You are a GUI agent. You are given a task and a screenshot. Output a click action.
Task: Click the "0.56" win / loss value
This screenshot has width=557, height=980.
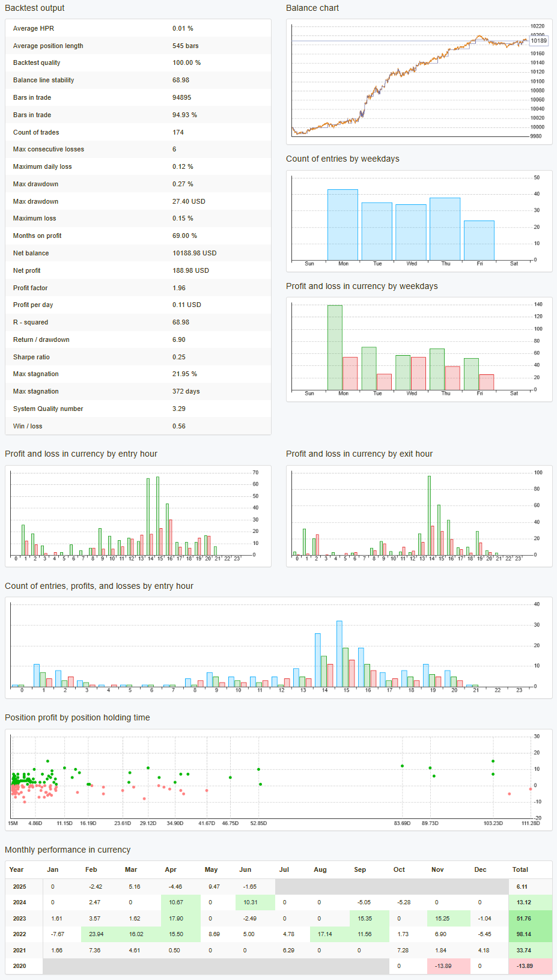pos(179,426)
